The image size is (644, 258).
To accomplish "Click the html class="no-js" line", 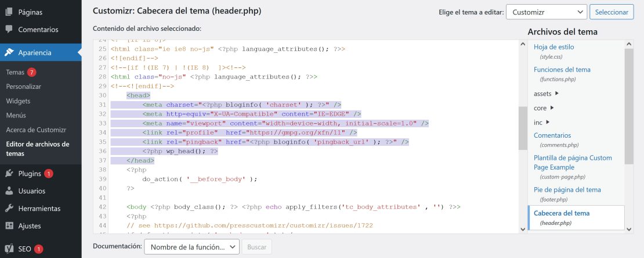I will coord(214,77).
